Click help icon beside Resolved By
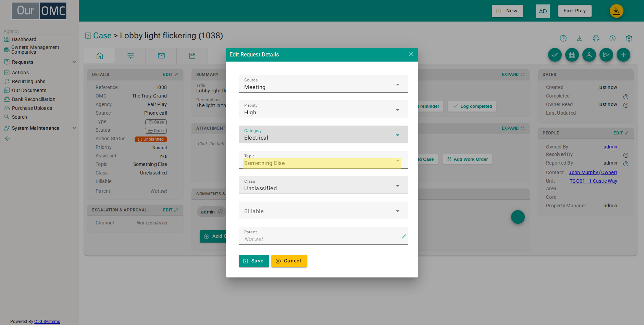This screenshot has height=325, width=644. (626, 155)
